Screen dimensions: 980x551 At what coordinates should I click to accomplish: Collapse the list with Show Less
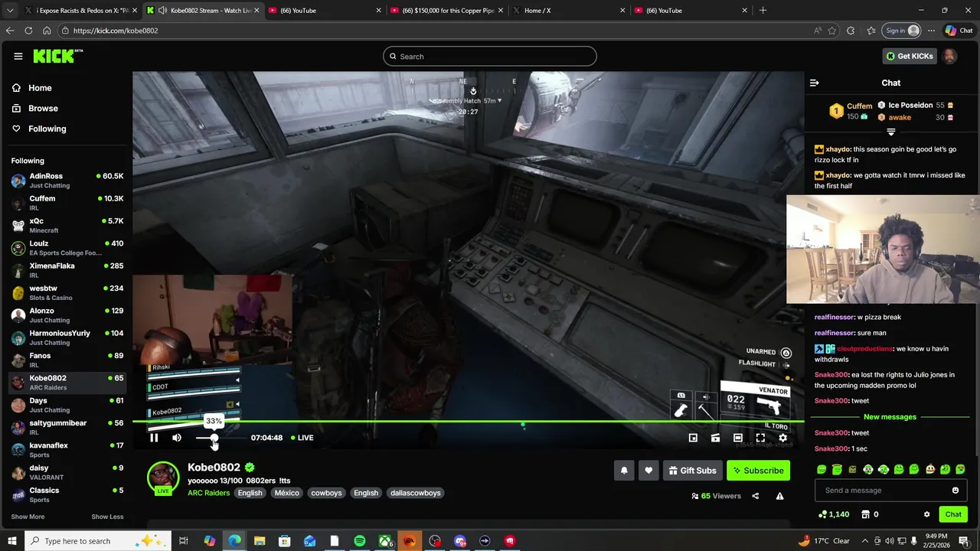[x=107, y=517]
